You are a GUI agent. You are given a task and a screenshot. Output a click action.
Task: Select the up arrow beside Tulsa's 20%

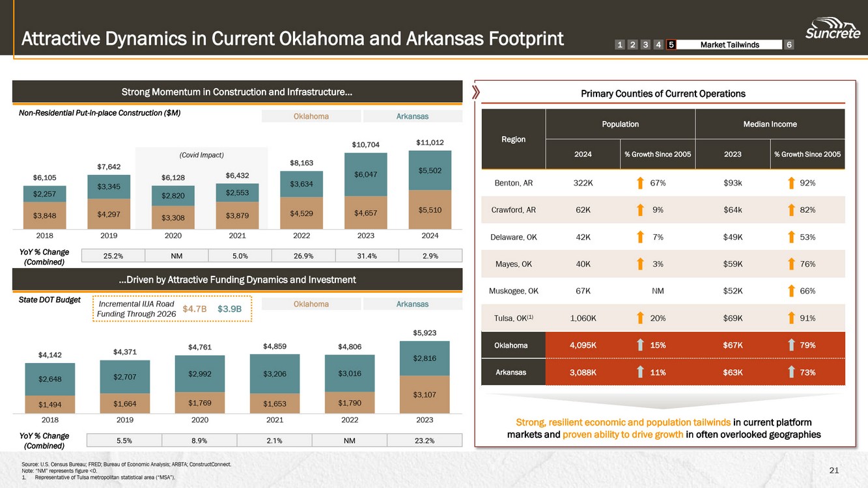[641, 318]
